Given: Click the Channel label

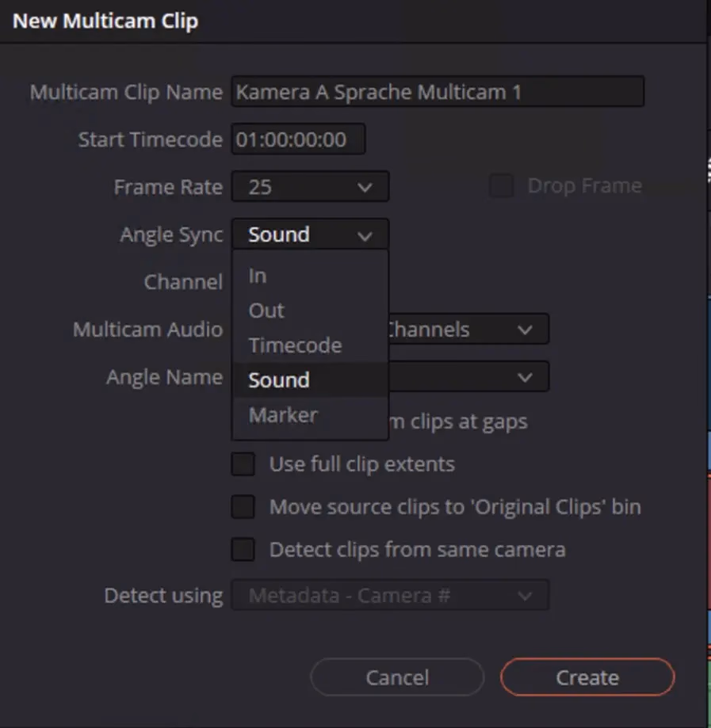Looking at the screenshot, I should (184, 282).
